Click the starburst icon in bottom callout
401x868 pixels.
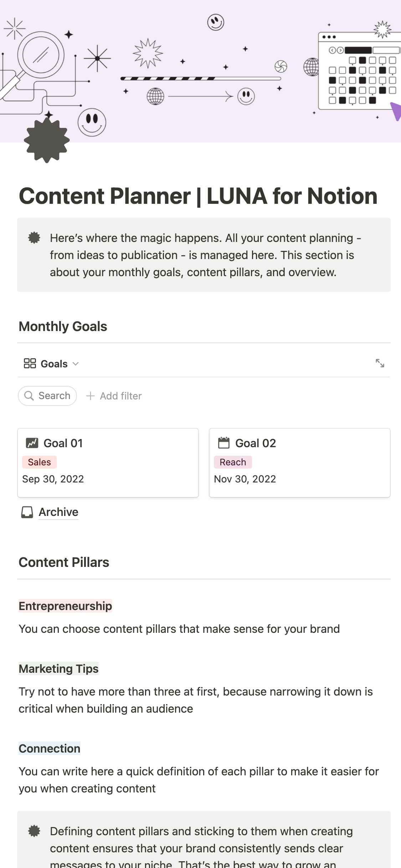[x=34, y=831]
